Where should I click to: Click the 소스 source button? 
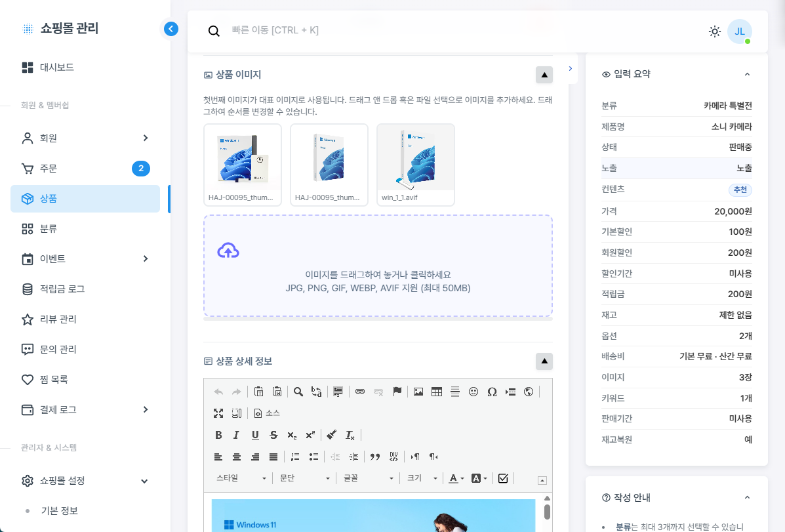pyautogui.click(x=268, y=413)
